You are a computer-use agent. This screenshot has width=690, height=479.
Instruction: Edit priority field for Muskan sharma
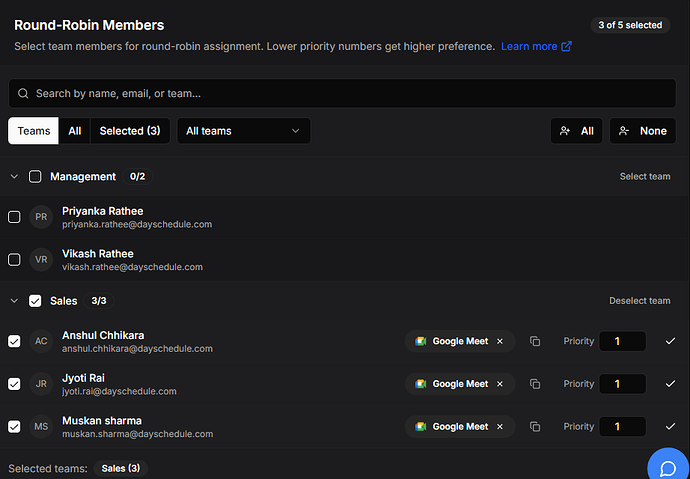[622, 427]
